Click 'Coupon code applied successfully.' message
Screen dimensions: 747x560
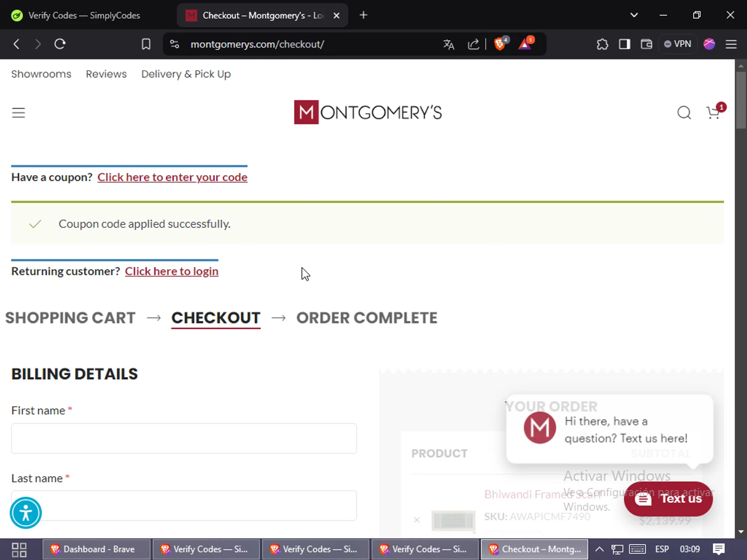pos(144,224)
